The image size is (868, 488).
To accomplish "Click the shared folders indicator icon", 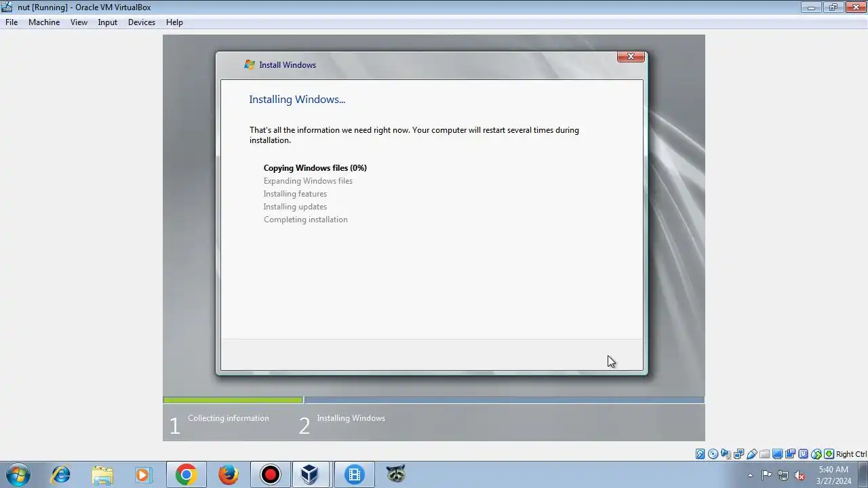I will point(765,454).
